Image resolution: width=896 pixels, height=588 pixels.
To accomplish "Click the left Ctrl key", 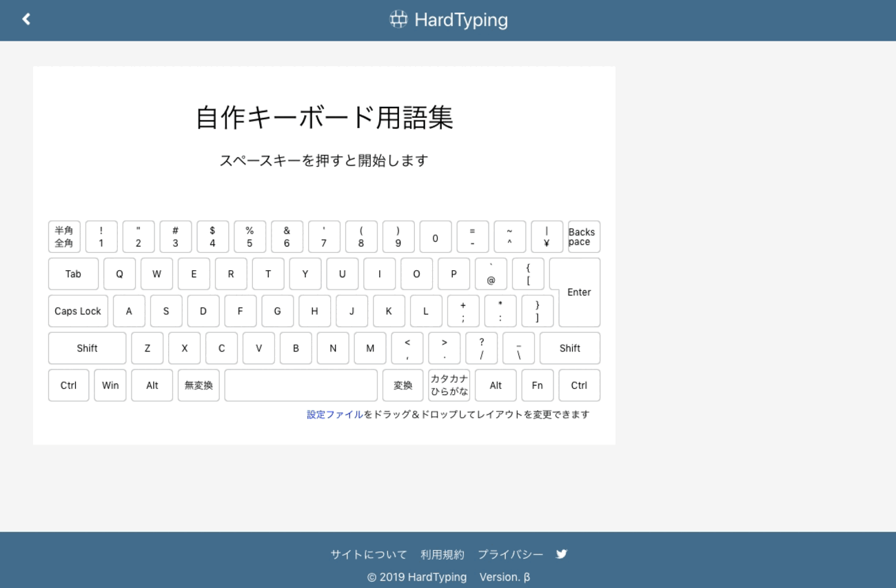I will (x=68, y=385).
